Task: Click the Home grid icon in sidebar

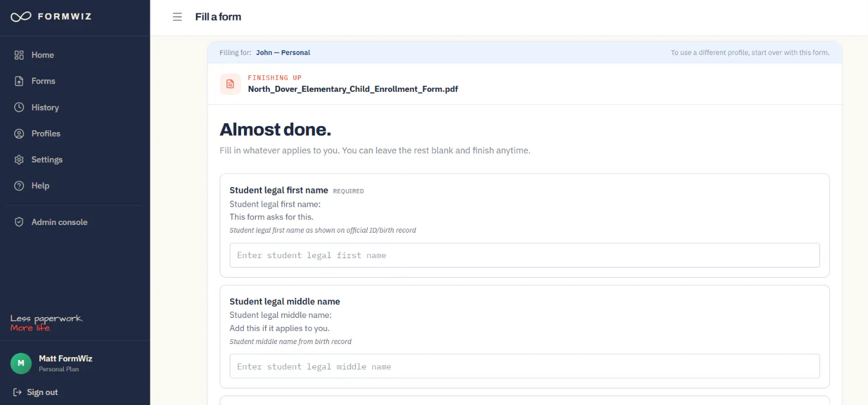Action: [19, 55]
